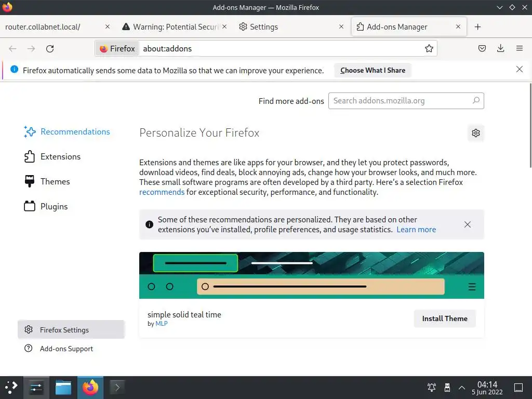
Task: Open the Recommendations category
Action: tap(67, 131)
